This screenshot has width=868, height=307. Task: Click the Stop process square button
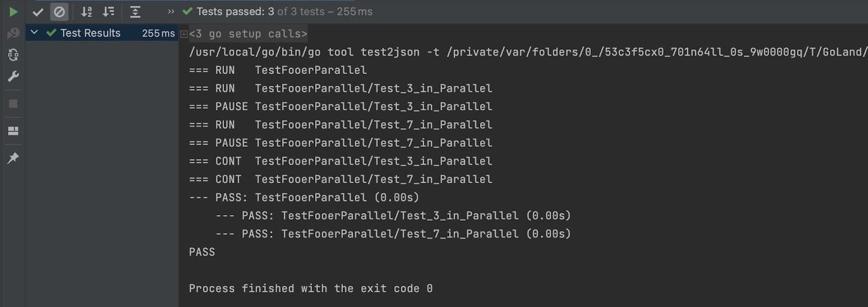pyautogui.click(x=13, y=104)
